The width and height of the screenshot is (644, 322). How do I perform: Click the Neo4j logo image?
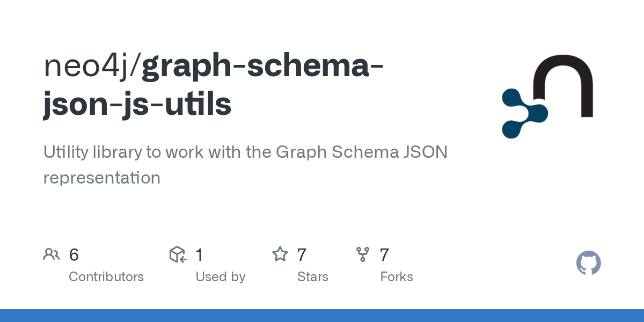547,97
